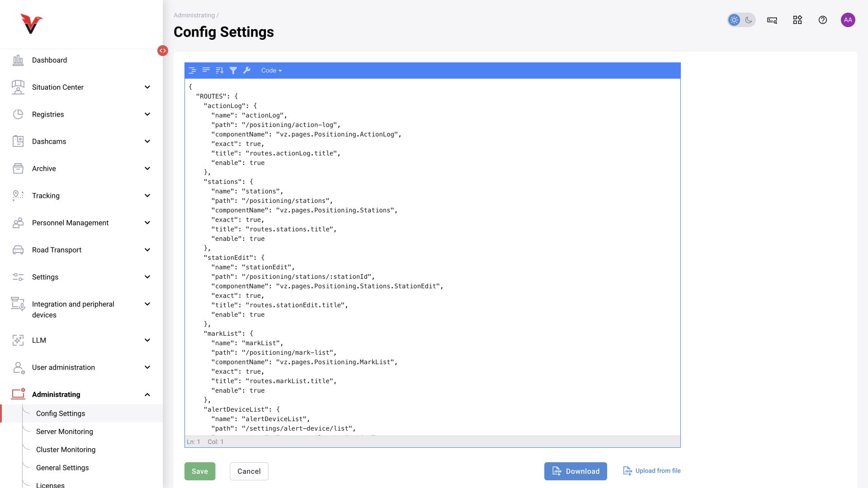The height and width of the screenshot is (488, 868).
Task: Download the config JSON file
Action: 576,471
